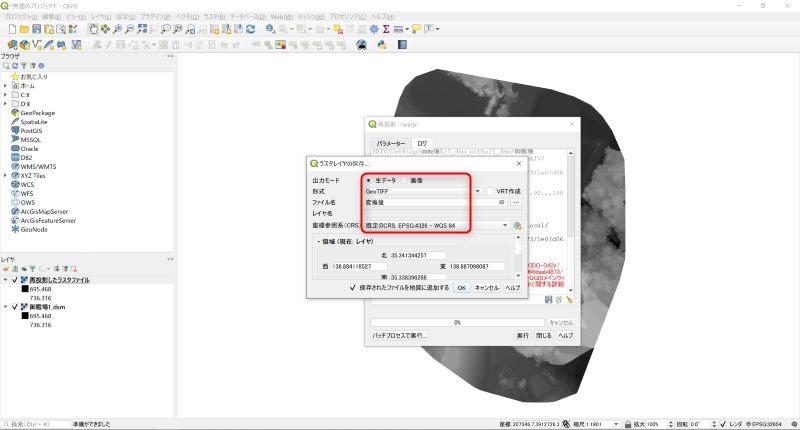Select the Pan Map hand tool

click(x=94, y=30)
